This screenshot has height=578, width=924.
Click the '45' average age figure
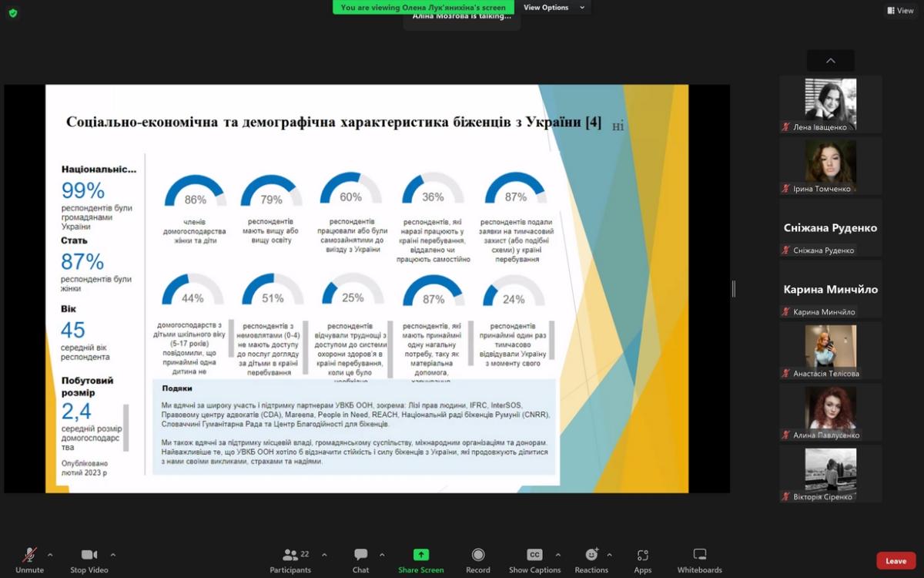[x=73, y=330]
